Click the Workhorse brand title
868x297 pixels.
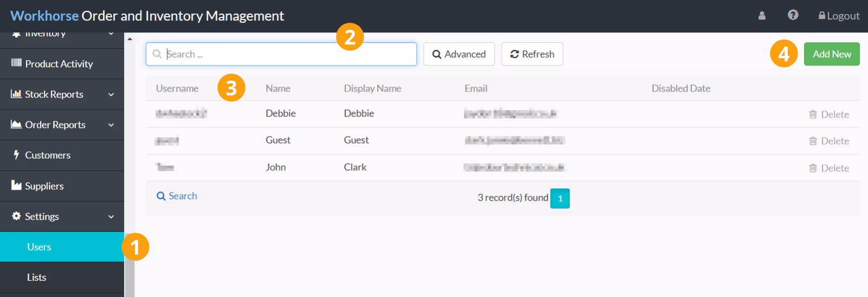click(44, 16)
